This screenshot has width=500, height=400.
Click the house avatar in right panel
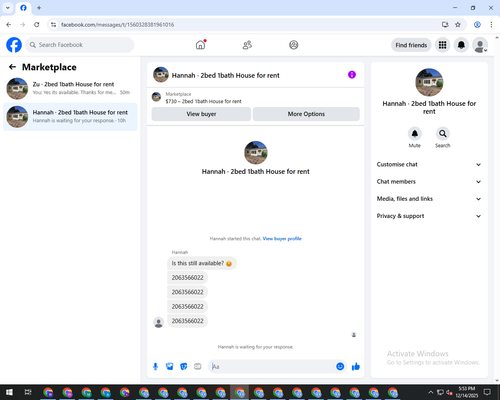pyautogui.click(x=429, y=82)
